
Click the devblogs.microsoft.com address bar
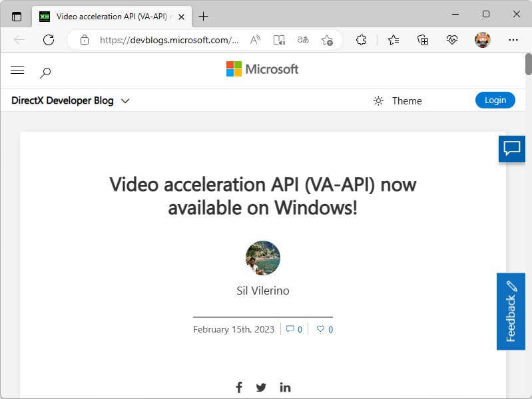(x=169, y=40)
